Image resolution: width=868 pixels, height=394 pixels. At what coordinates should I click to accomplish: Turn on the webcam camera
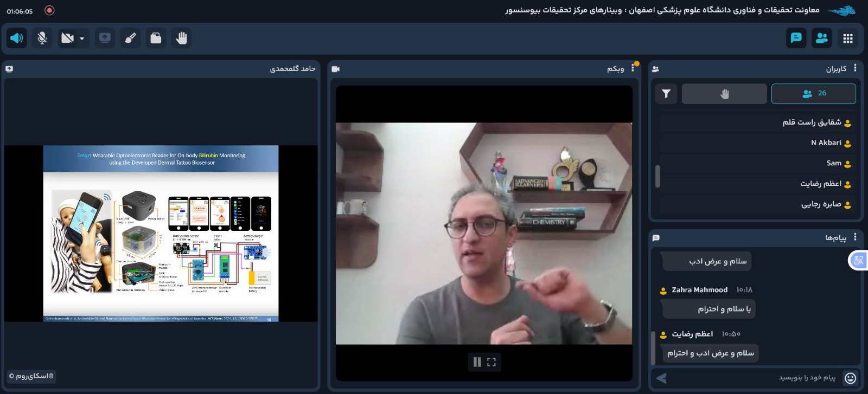click(x=67, y=38)
